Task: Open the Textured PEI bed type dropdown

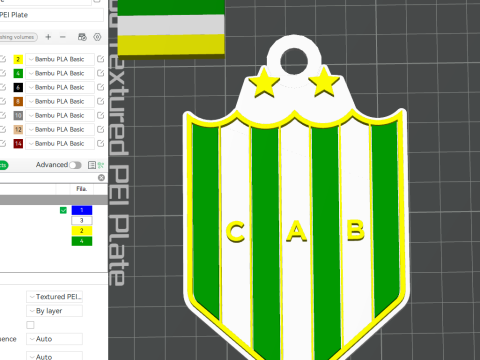Action: pos(54,297)
